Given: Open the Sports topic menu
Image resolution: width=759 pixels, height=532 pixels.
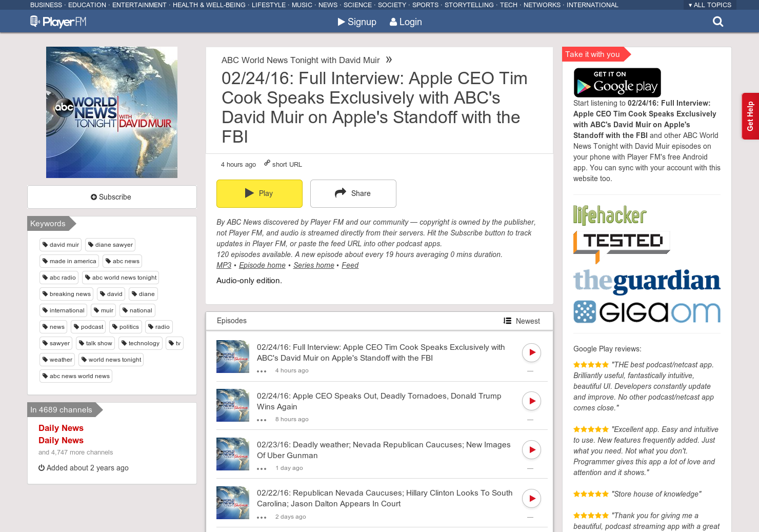Looking at the screenshot, I should (x=426, y=5).
